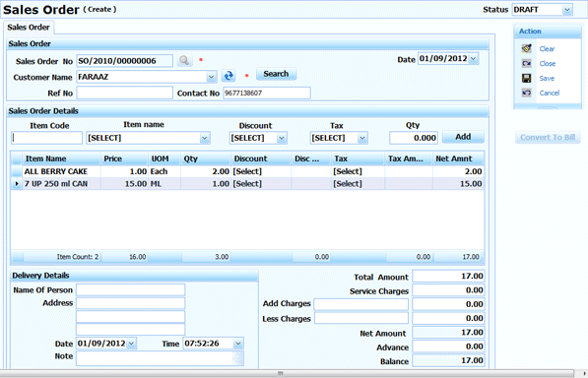Expand the Customer Name FARAAZ dropdown

pos(211,77)
